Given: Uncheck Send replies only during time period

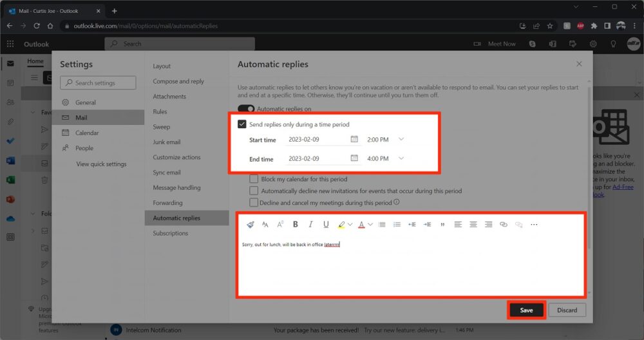Looking at the screenshot, I should click(242, 124).
